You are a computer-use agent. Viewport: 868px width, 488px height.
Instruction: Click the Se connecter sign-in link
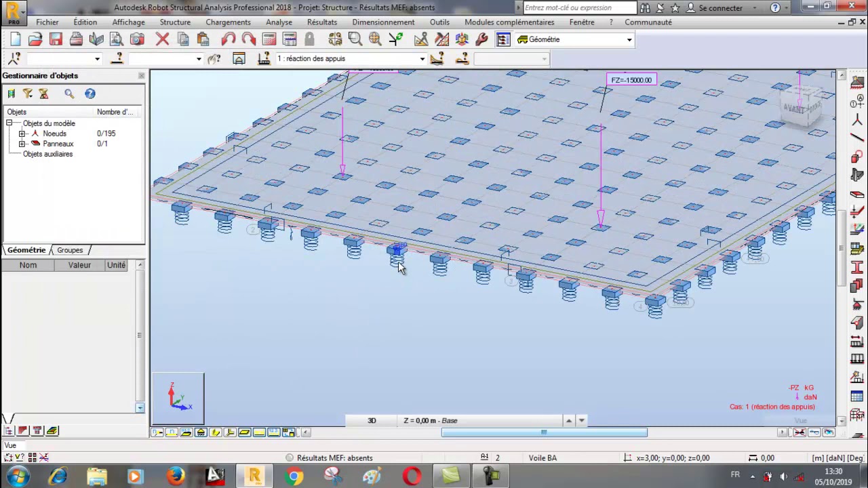[720, 7]
